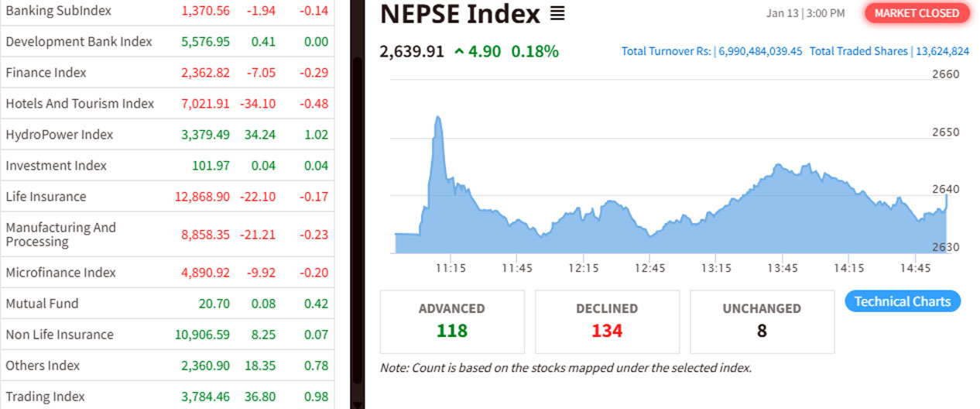The width and height of the screenshot is (980, 409).
Task: Click the Market Closed status badge
Action: point(917,13)
